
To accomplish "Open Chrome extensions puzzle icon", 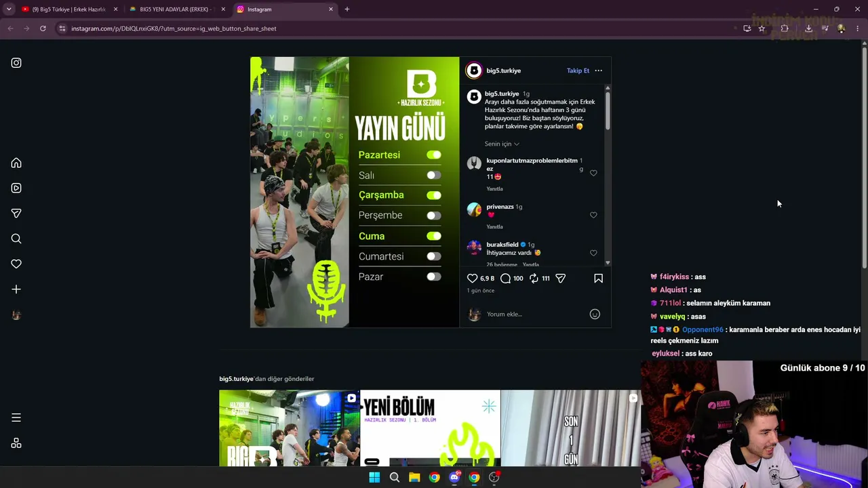I will 785,28.
